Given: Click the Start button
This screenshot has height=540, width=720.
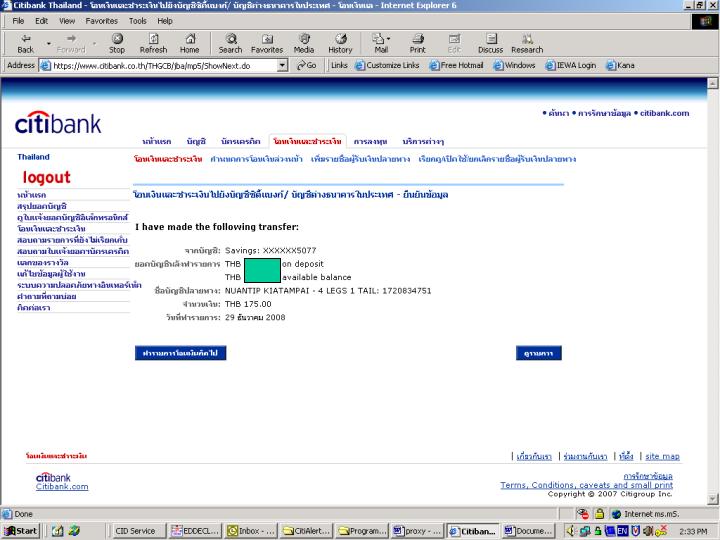Looking at the screenshot, I should coord(20,531).
